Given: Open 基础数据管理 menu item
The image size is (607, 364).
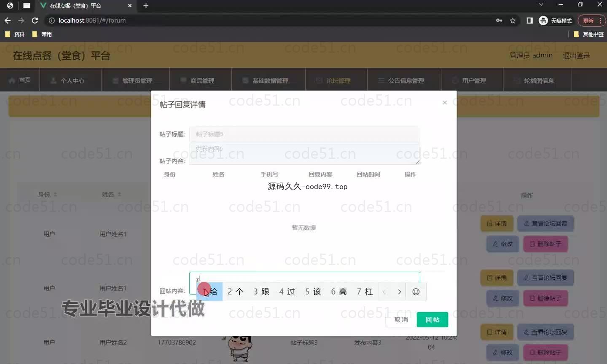Looking at the screenshot, I should click(x=265, y=80).
